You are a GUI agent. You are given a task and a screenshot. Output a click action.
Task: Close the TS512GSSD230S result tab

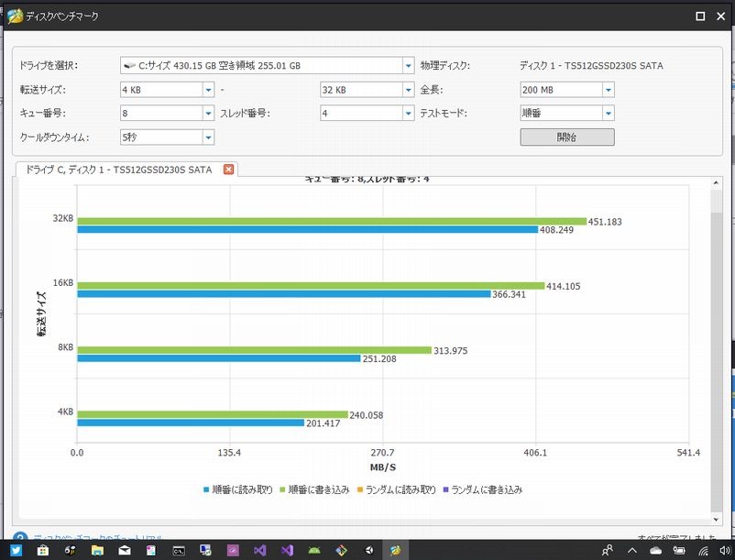[x=228, y=170]
